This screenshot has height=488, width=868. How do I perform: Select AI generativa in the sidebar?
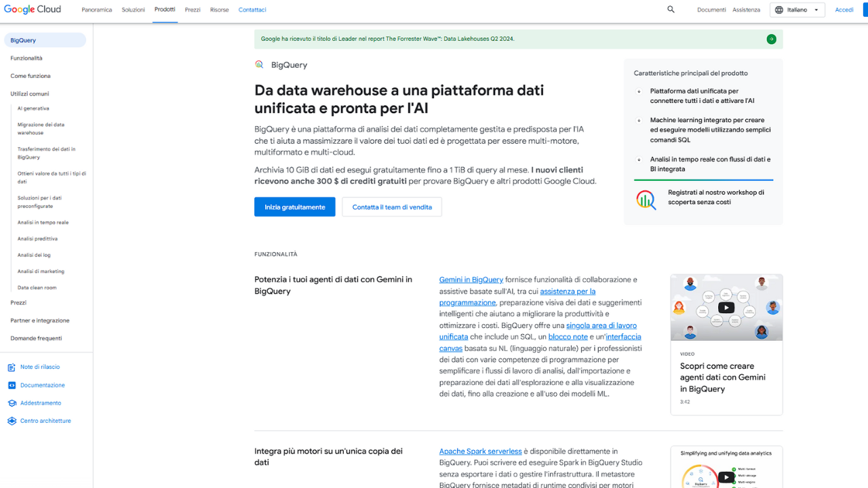[33, 108]
